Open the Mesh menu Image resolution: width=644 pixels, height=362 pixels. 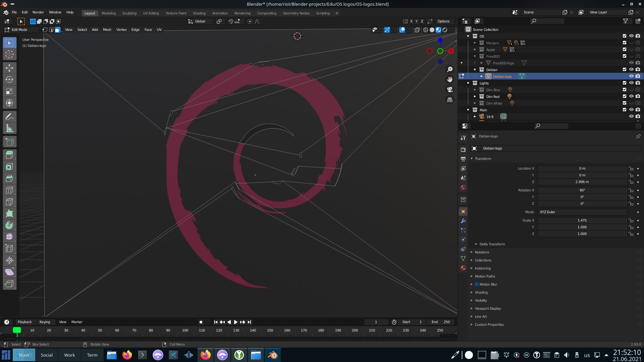pyautogui.click(x=107, y=30)
